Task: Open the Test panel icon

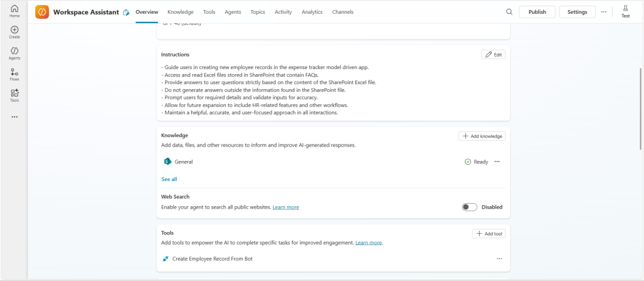Action: point(625,11)
